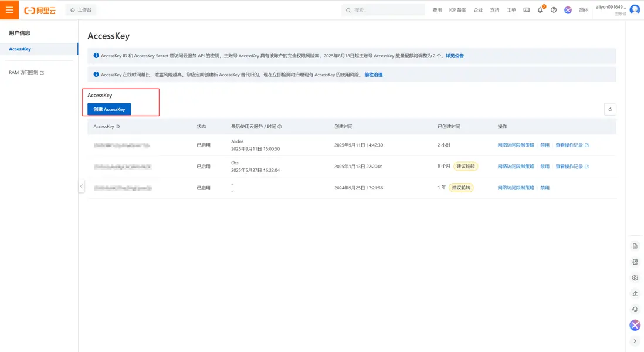Viewport: 644px width, 352px height.
Task: Open the notifications bell
Action: pyautogui.click(x=540, y=10)
